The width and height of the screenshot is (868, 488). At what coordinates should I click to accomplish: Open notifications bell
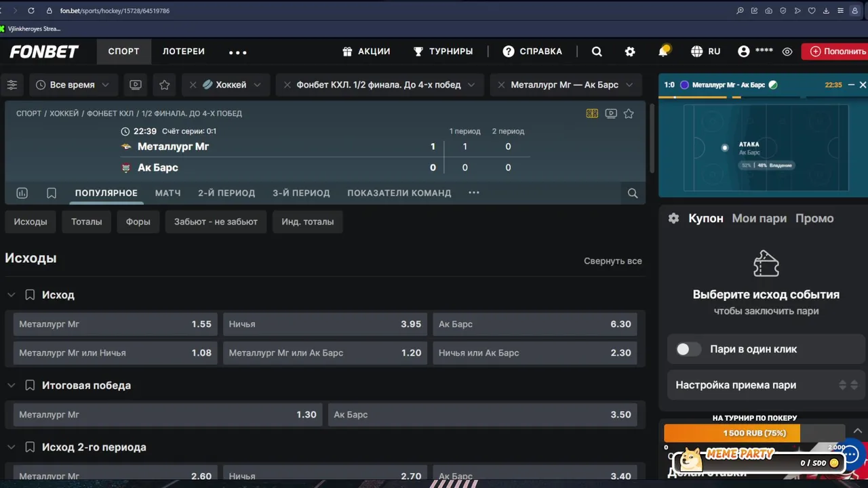[663, 52]
